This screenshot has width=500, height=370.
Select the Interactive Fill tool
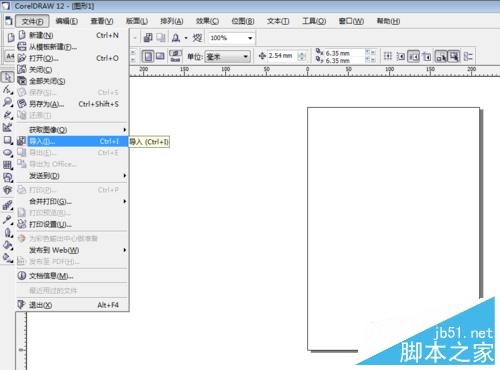[x=8, y=258]
